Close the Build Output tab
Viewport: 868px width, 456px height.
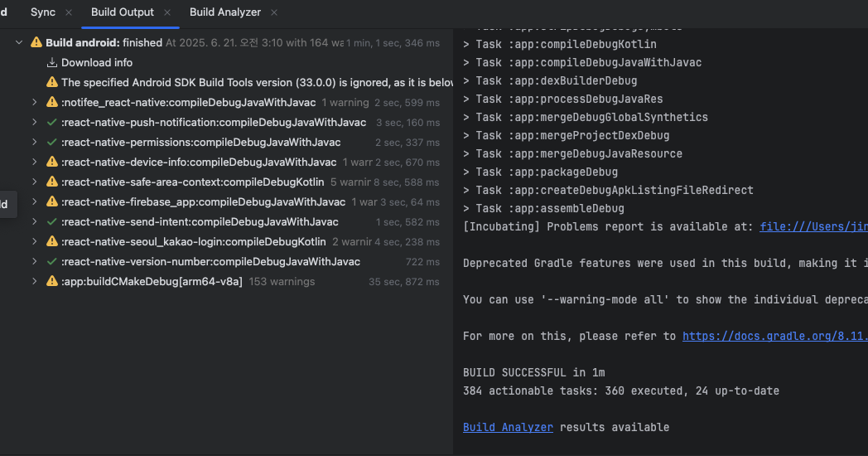pos(167,12)
